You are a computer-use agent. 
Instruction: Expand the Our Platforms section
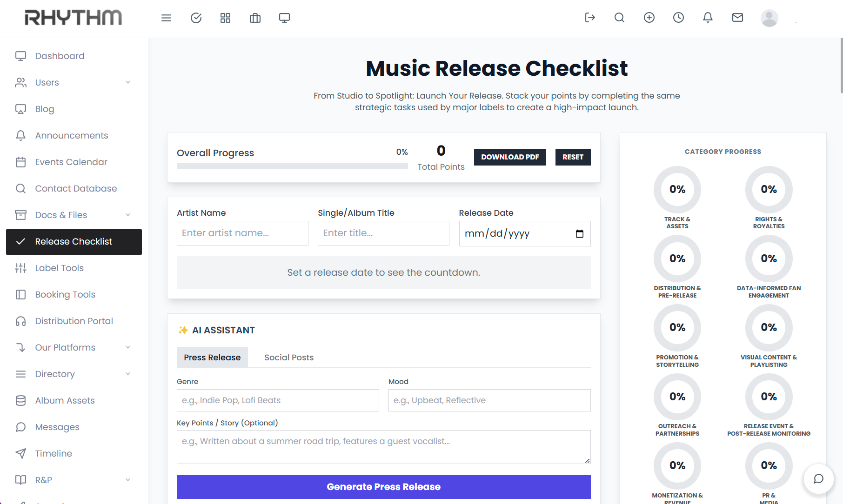click(128, 347)
